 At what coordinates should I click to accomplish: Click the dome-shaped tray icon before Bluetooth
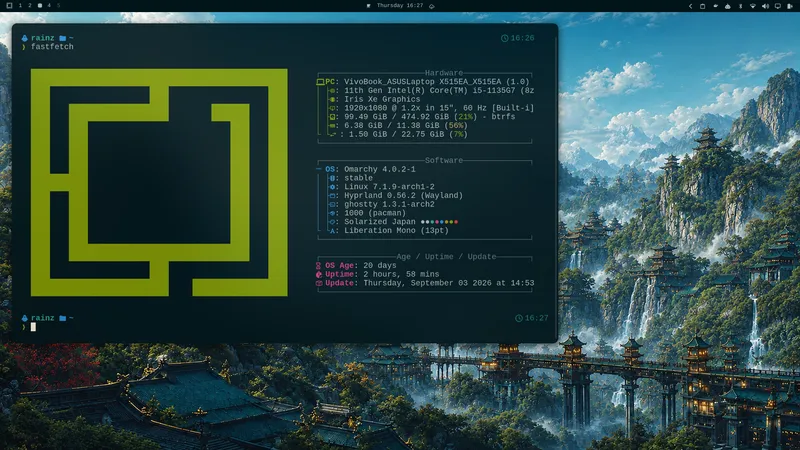(x=728, y=6)
